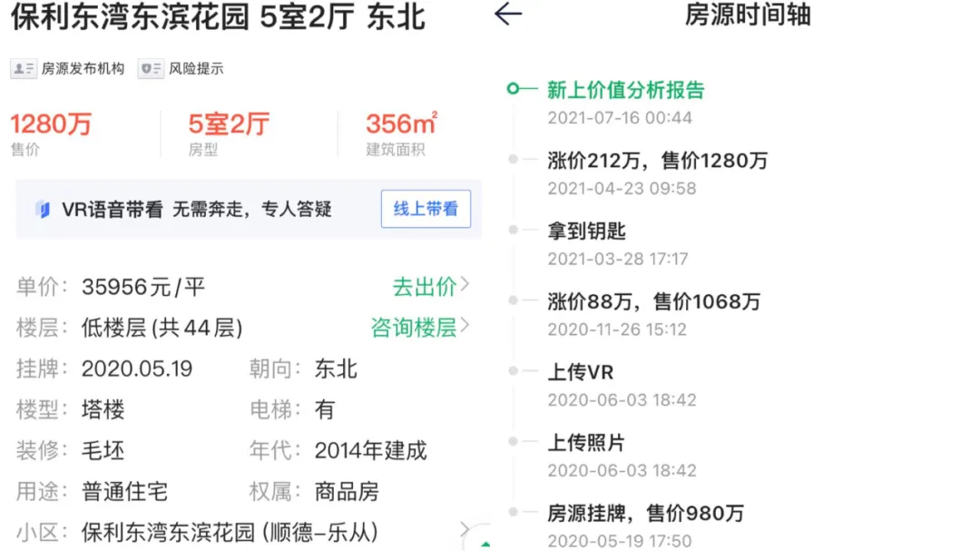Click the floor value 低楼层 (共44层)
Screen dimensions: 980x551
162,328
